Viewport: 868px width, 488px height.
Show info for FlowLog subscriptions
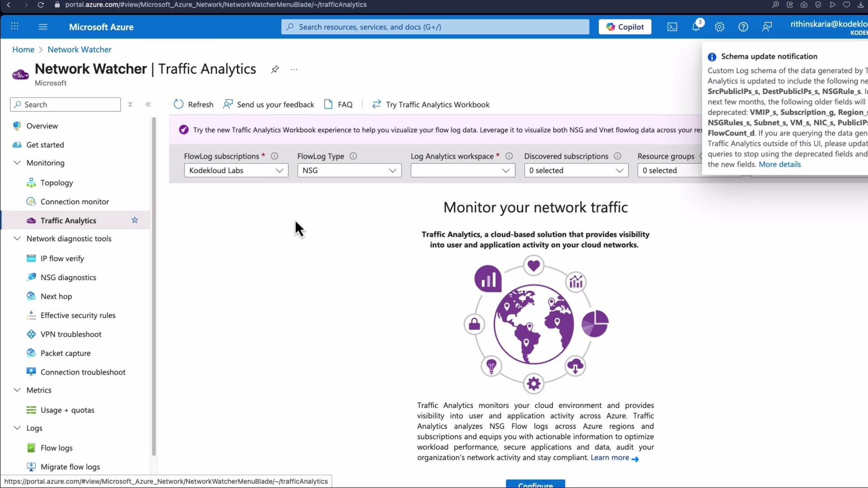coord(274,156)
